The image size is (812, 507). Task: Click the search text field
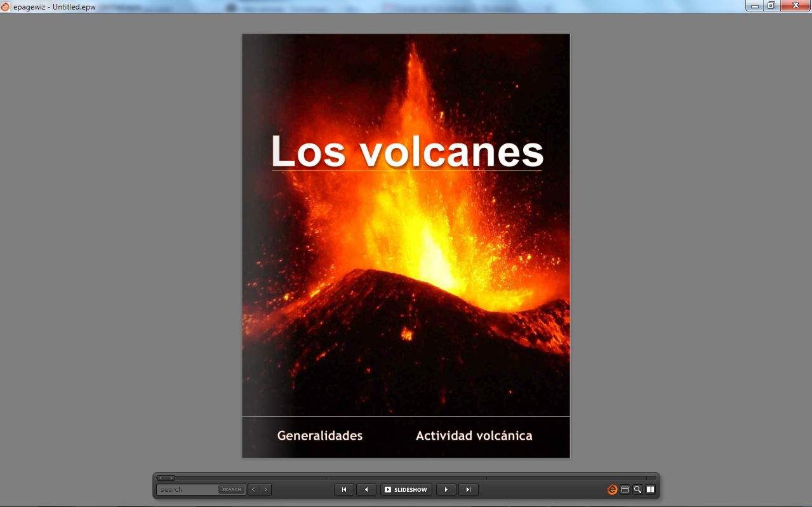[188, 490]
